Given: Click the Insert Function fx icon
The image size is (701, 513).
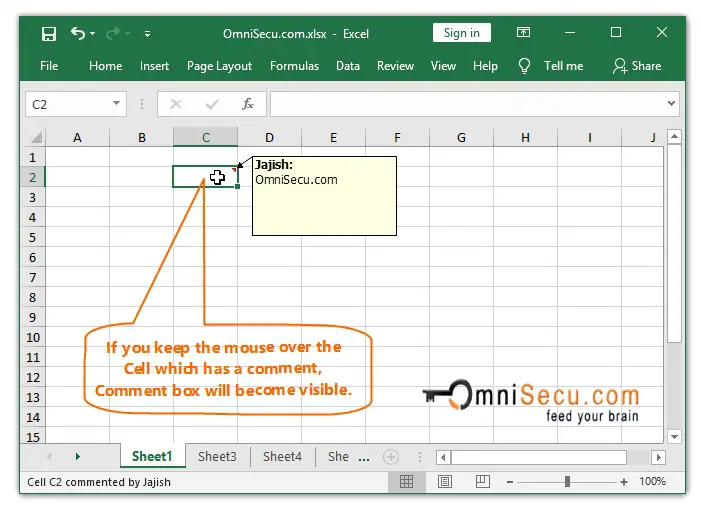Looking at the screenshot, I should 248,104.
